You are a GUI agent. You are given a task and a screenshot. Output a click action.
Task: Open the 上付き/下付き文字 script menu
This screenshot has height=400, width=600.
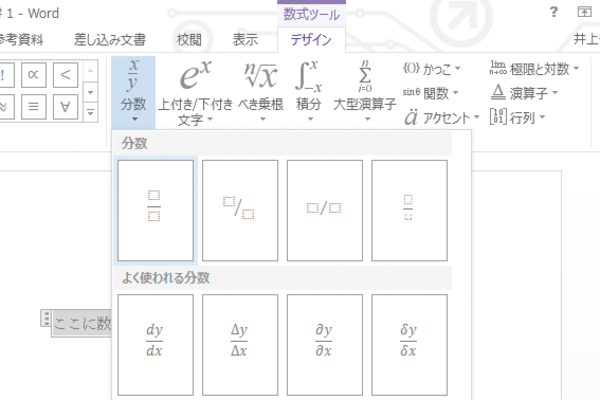tap(195, 93)
